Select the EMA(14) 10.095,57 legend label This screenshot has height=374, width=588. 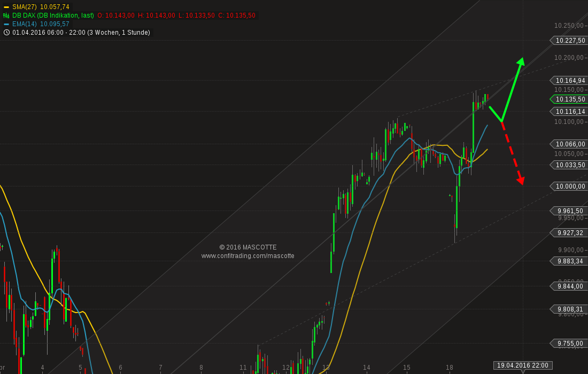(x=41, y=24)
